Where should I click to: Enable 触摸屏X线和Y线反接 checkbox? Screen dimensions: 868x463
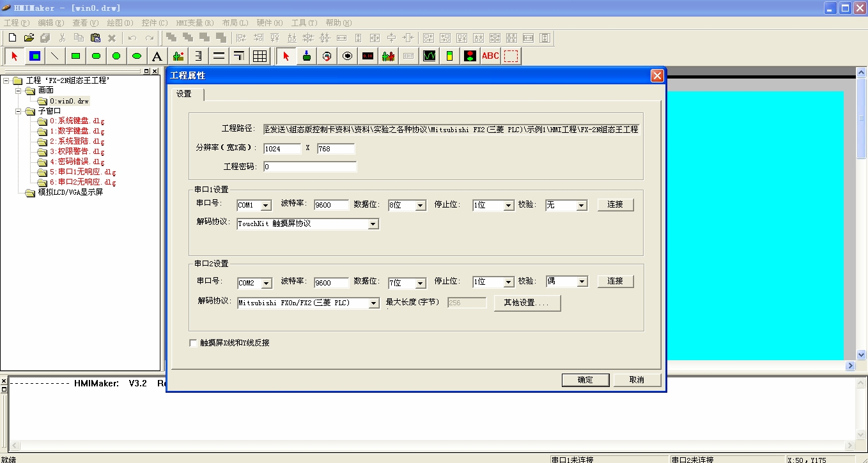[x=194, y=343]
